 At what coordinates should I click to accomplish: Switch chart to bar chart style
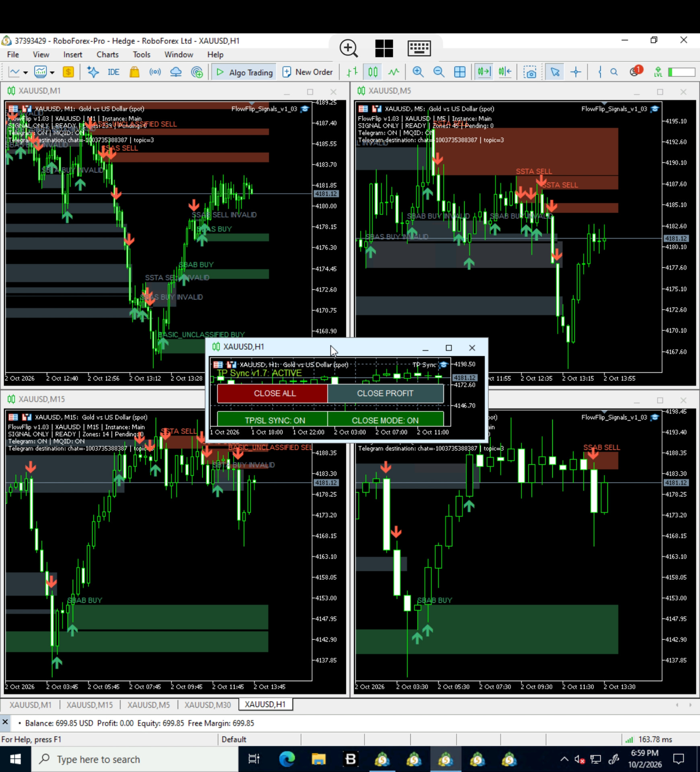click(x=352, y=72)
